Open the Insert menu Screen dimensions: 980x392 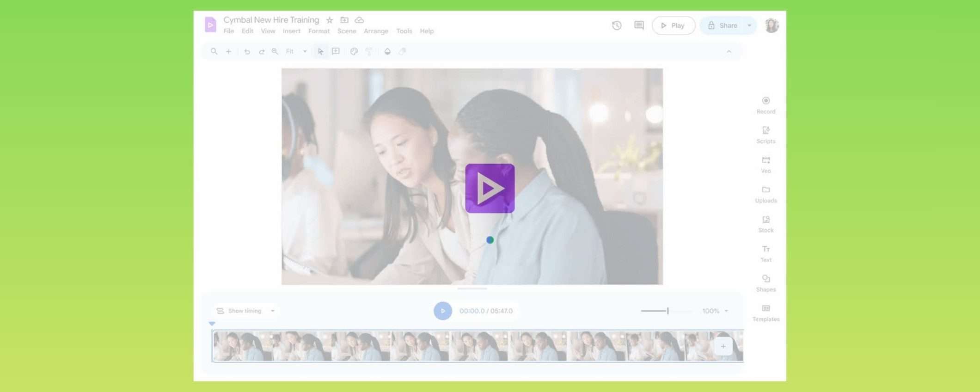click(292, 31)
